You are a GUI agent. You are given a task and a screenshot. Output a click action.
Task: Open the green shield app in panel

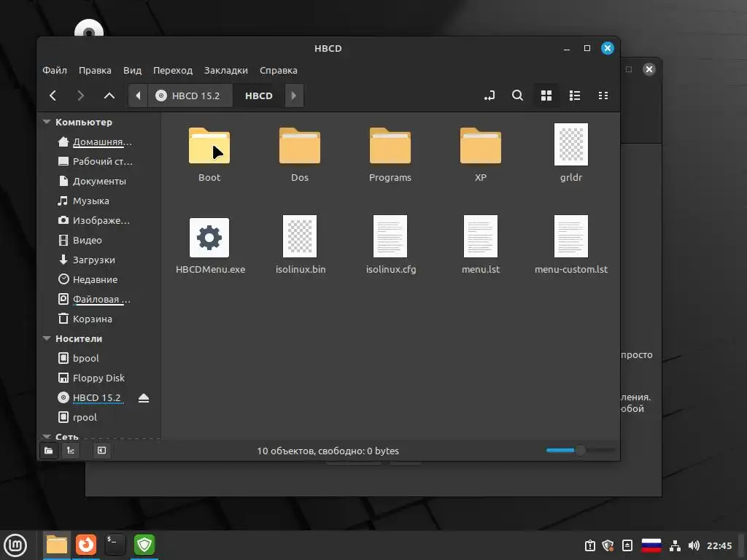(x=144, y=545)
